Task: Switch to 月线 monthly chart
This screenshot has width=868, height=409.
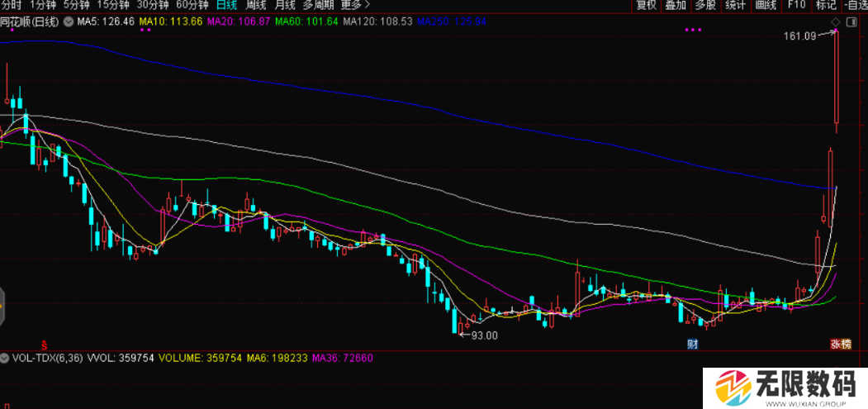Action: tap(285, 6)
